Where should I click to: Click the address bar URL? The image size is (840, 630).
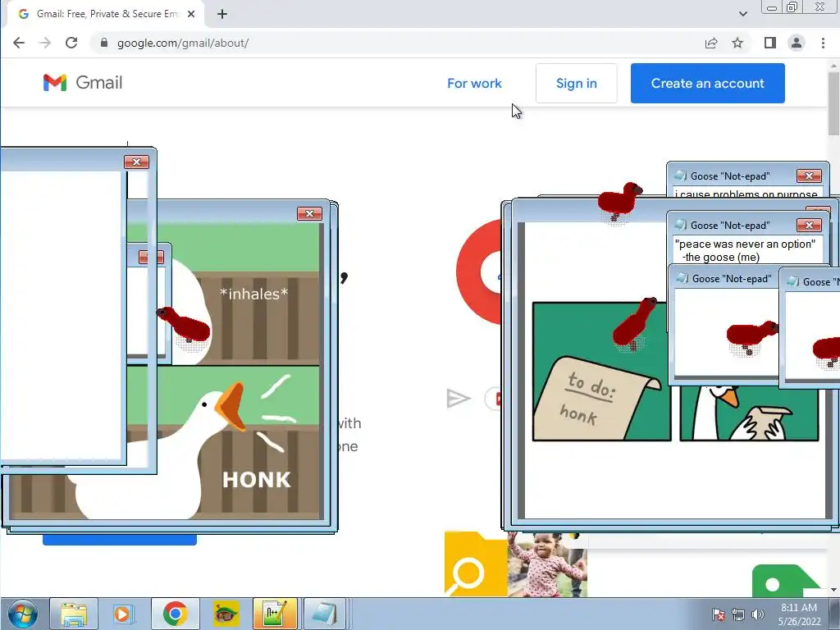[183, 43]
